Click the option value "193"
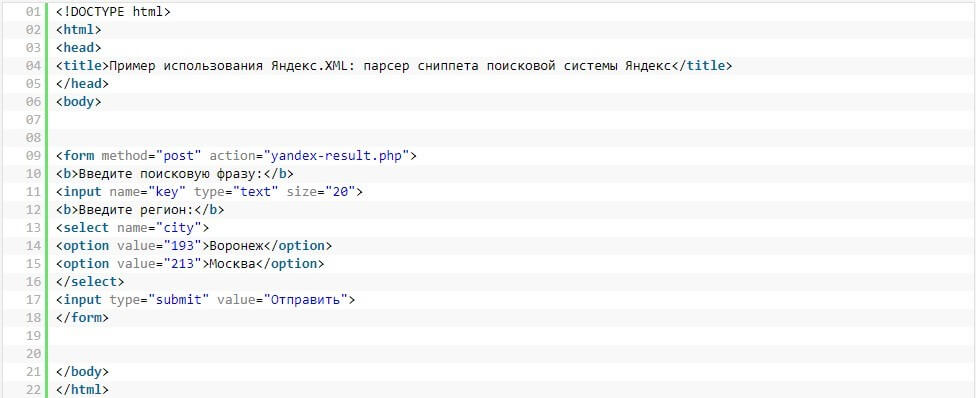This screenshot has height=398, width=976. 182,246
